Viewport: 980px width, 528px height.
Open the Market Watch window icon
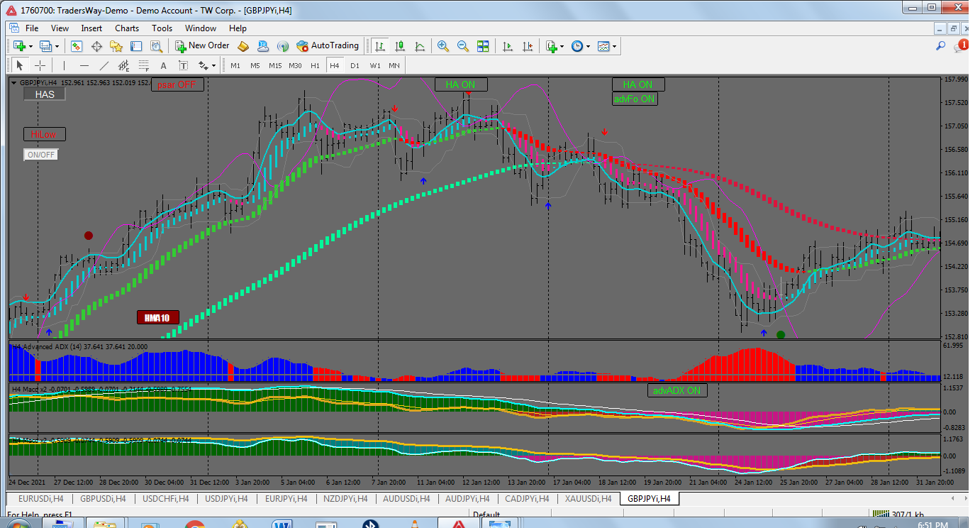pos(77,46)
